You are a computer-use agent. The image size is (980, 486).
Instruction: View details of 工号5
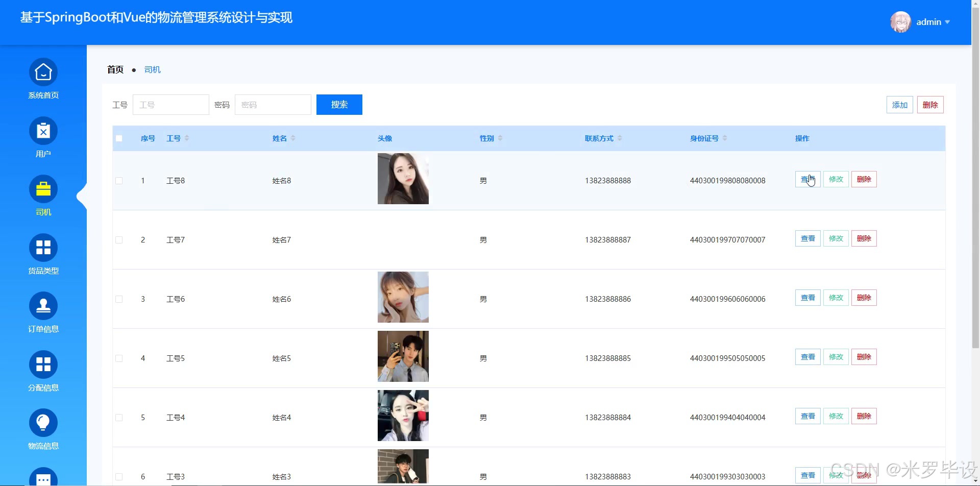pyautogui.click(x=808, y=357)
